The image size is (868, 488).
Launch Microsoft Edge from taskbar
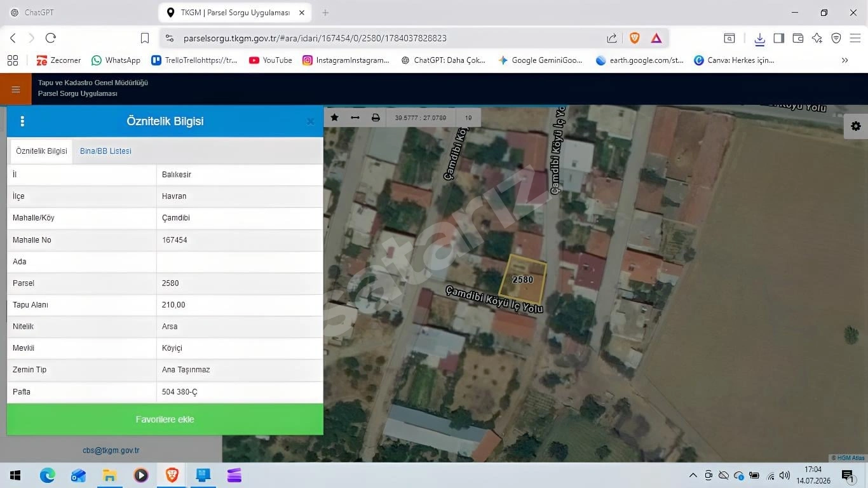pyautogui.click(x=48, y=475)
